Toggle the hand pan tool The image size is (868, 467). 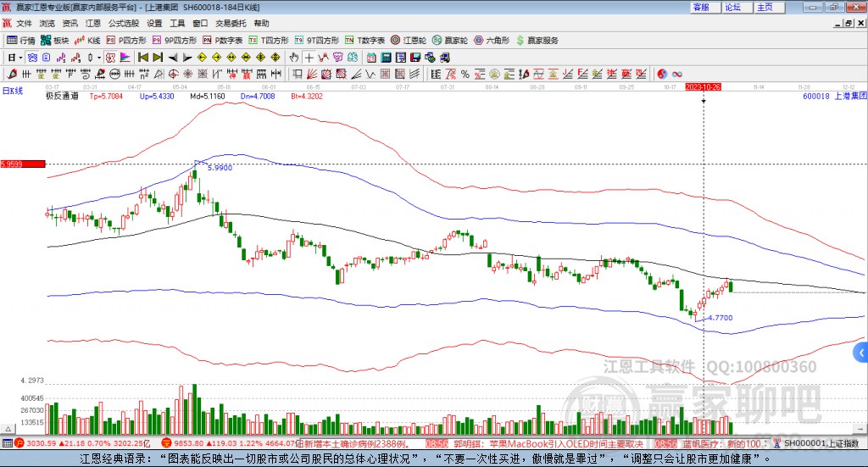tap(294, 58)
